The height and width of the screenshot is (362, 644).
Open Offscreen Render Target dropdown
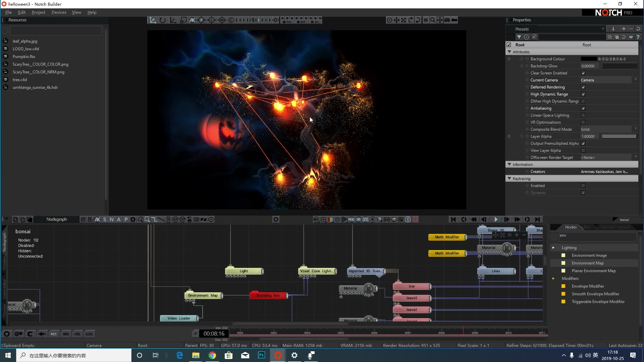point(609,158)
